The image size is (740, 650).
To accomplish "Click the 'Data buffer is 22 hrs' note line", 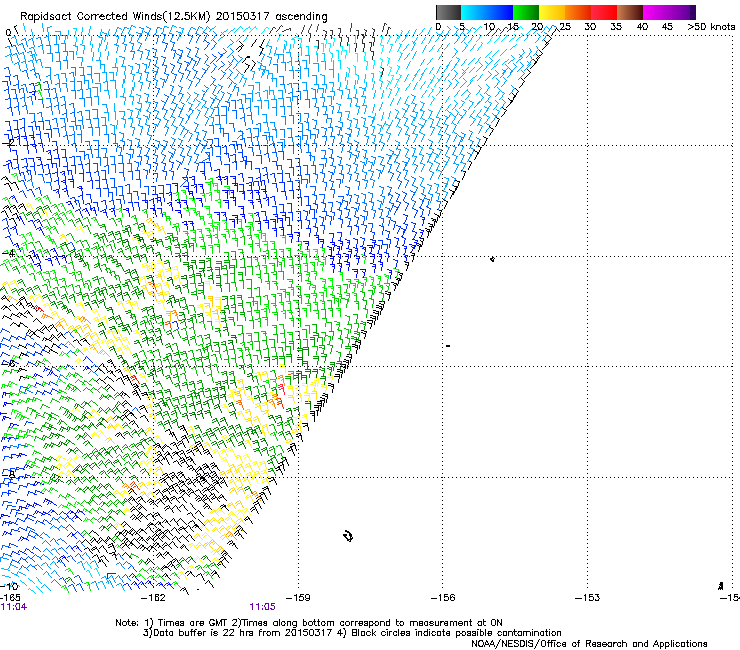I will pyautogui.click(x=352, y=633).
